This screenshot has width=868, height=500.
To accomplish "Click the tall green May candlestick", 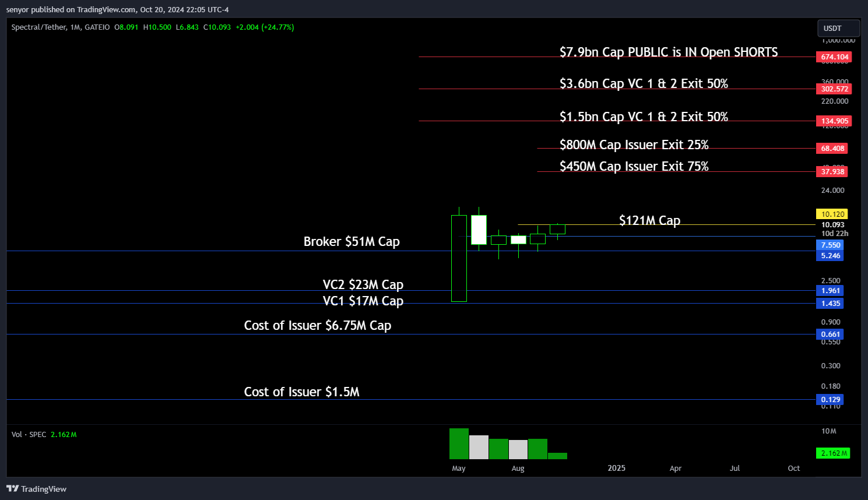I will 459,258.
